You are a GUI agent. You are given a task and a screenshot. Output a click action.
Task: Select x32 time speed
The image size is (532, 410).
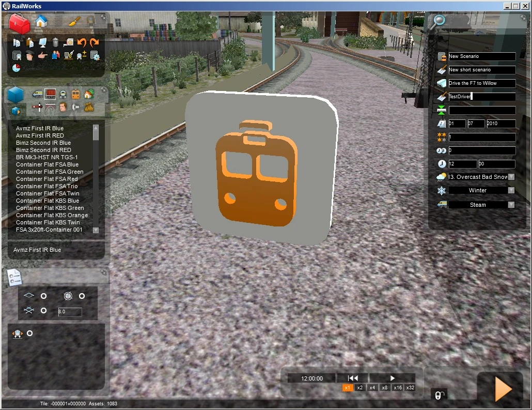click(x=410, y=388)
